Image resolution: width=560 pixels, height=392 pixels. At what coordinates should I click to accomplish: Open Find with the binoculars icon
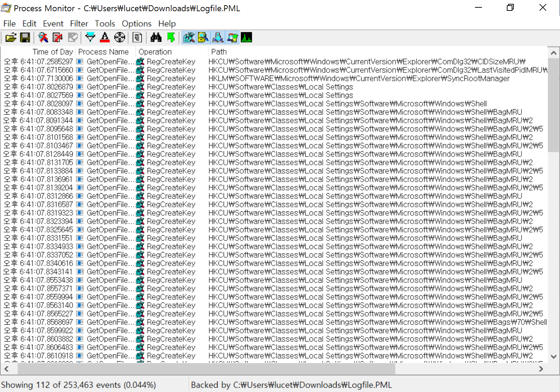156,37
